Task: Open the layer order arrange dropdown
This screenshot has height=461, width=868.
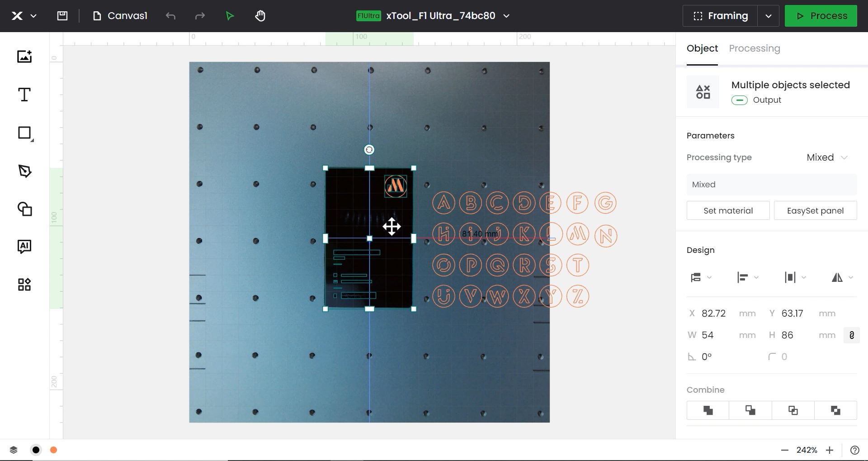Action: point(701,277)
